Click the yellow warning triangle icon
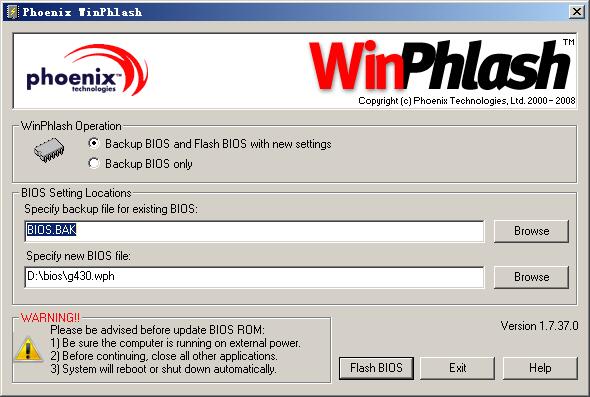Viewport: 590px width, 397px height. click(28, 350)
